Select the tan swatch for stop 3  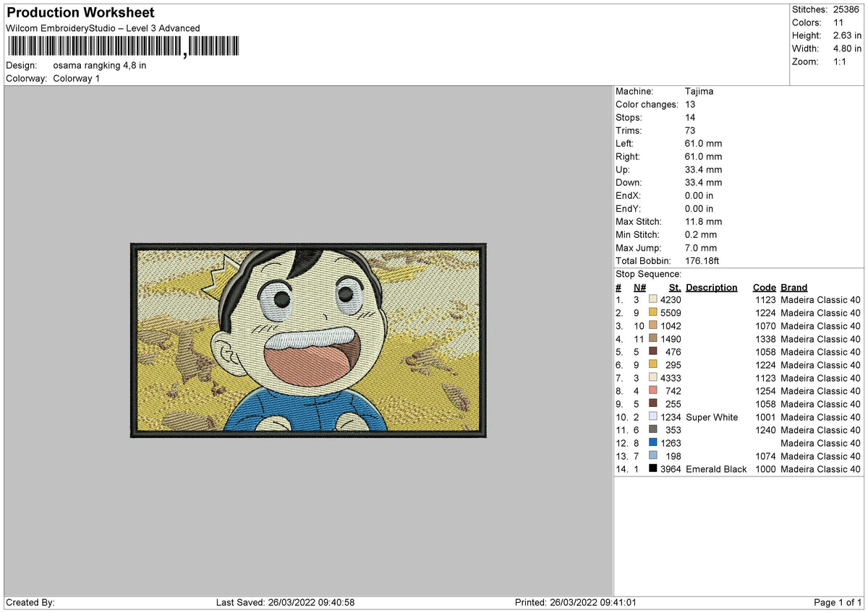pos(653,326)
